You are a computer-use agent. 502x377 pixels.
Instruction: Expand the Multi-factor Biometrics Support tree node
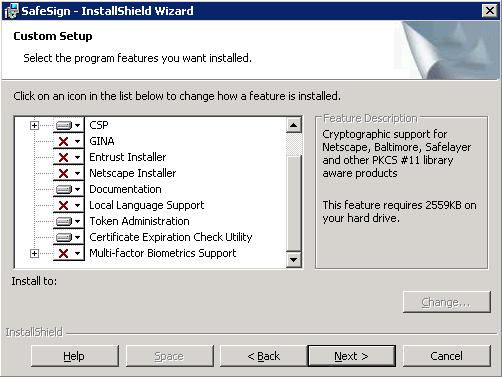tap(34, 254)
